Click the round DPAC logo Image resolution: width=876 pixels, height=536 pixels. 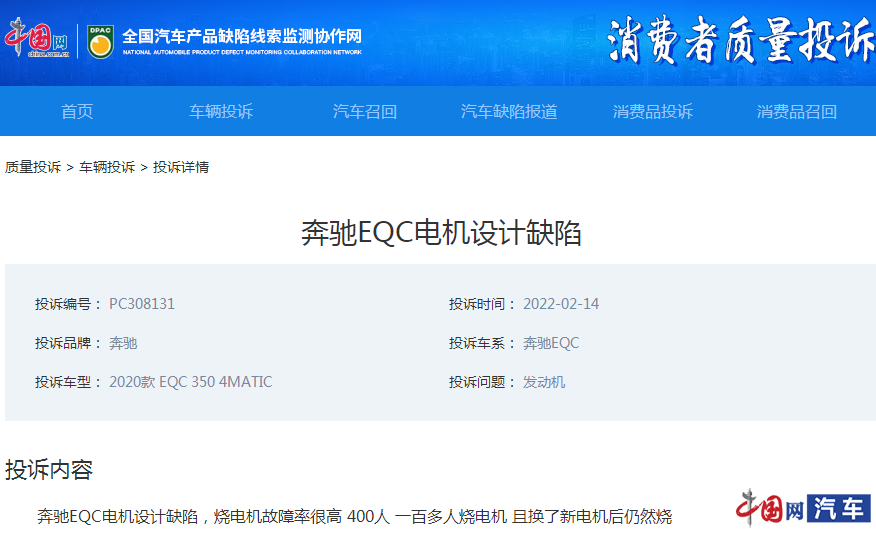[x=100, y=41]
